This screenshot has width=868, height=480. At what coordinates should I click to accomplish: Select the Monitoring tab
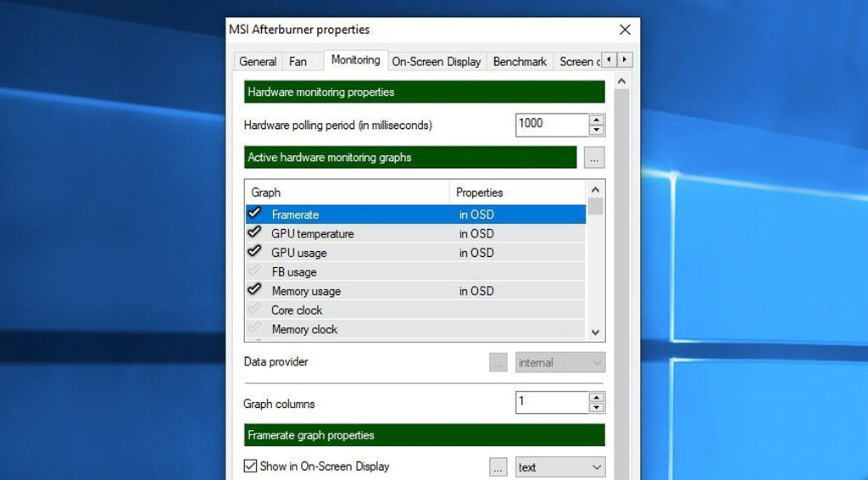pos(355,60)
